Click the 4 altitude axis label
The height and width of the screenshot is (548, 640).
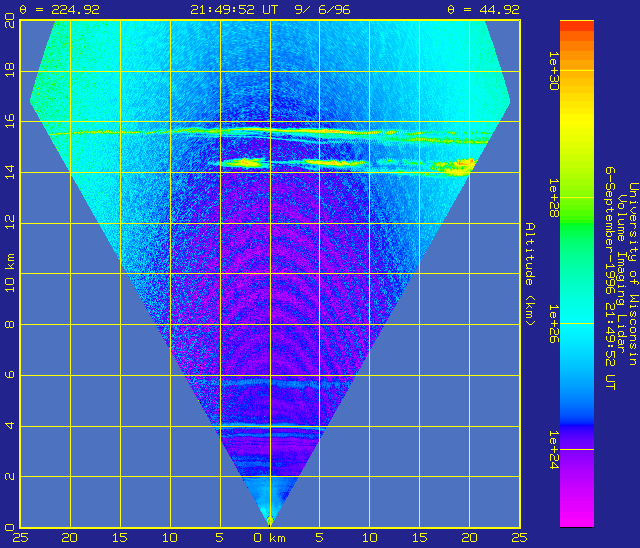point(10,426)
